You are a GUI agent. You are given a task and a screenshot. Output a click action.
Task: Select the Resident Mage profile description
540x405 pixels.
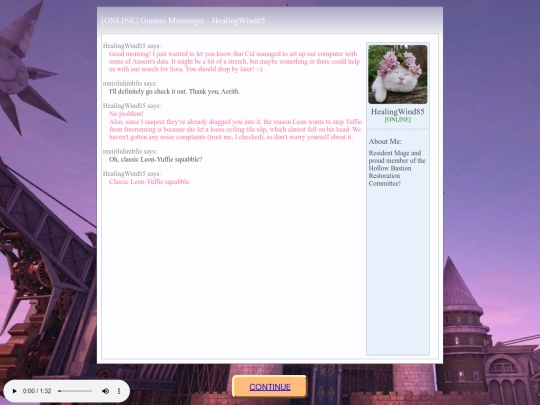(x=397, y=168)
